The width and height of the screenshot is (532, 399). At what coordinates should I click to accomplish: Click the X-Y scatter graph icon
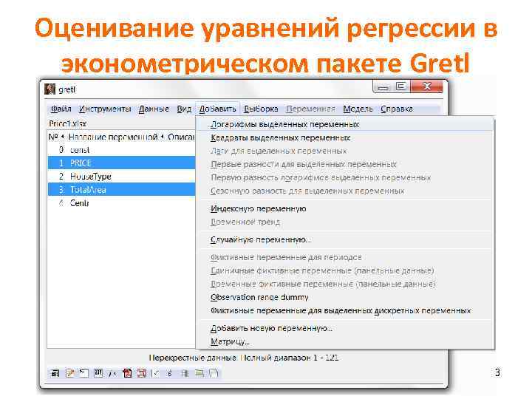point(156,373)
